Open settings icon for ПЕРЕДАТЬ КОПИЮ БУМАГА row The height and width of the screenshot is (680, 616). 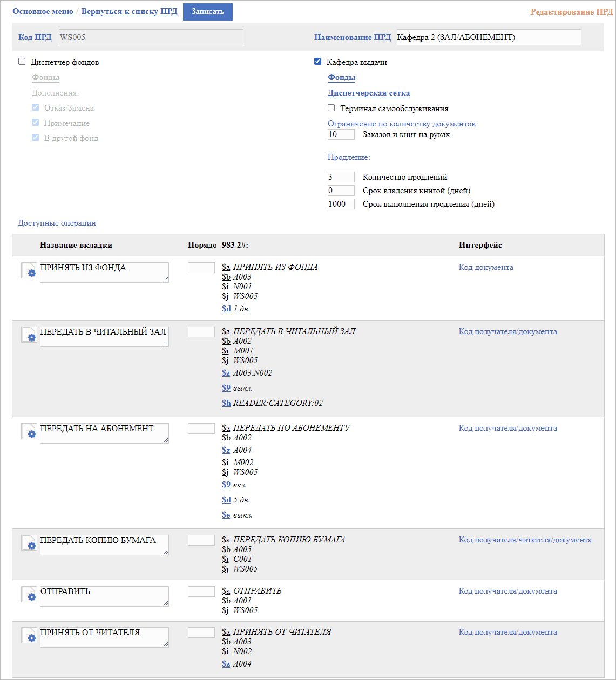point(29,543)
